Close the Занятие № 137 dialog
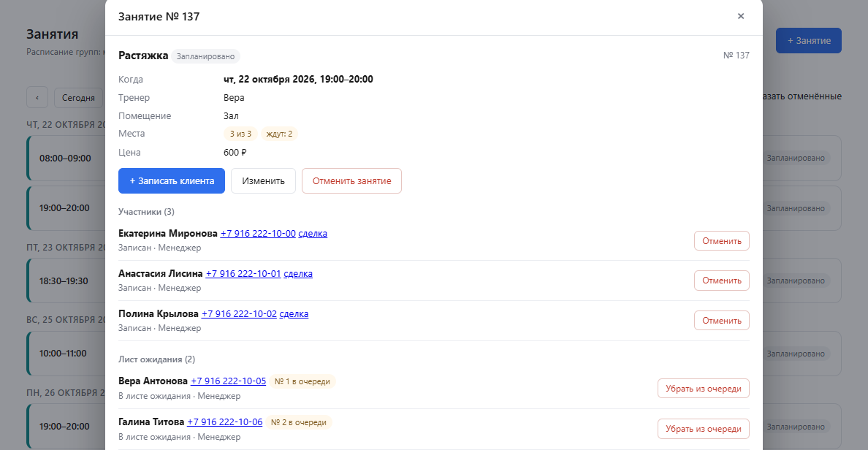This screenshot has height=450, width=868. click(741, 16)
